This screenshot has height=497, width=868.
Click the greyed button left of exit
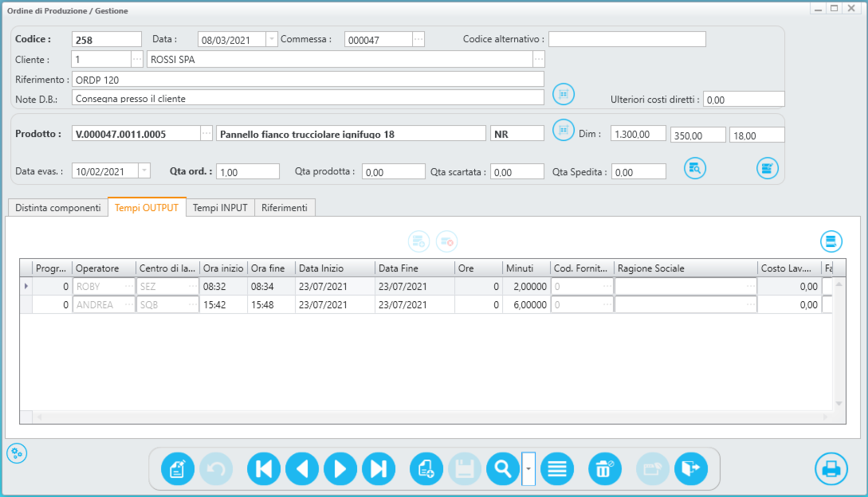(653, 469)
